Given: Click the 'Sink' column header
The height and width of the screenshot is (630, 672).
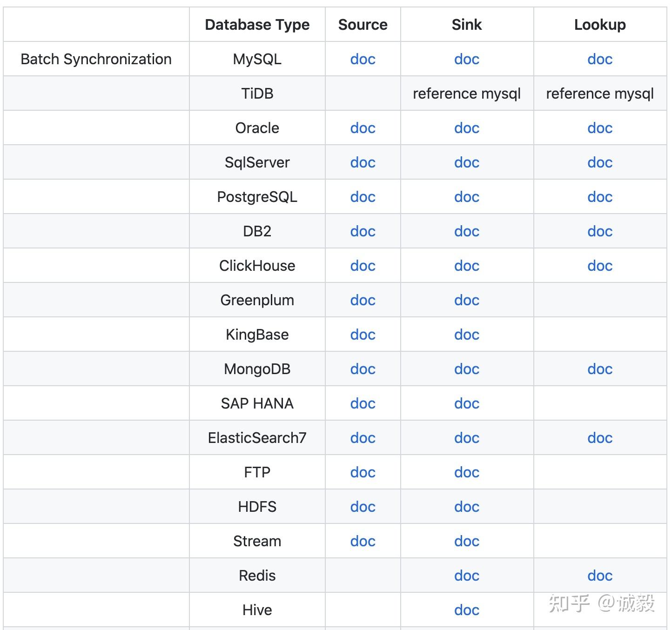Looking at the screenshot, I should [x=467, y=25].
